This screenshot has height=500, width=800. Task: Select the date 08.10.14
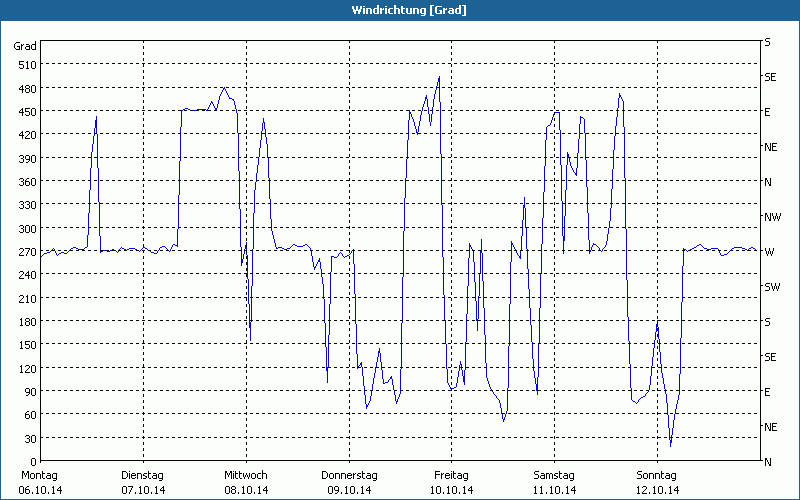[246, 490]
